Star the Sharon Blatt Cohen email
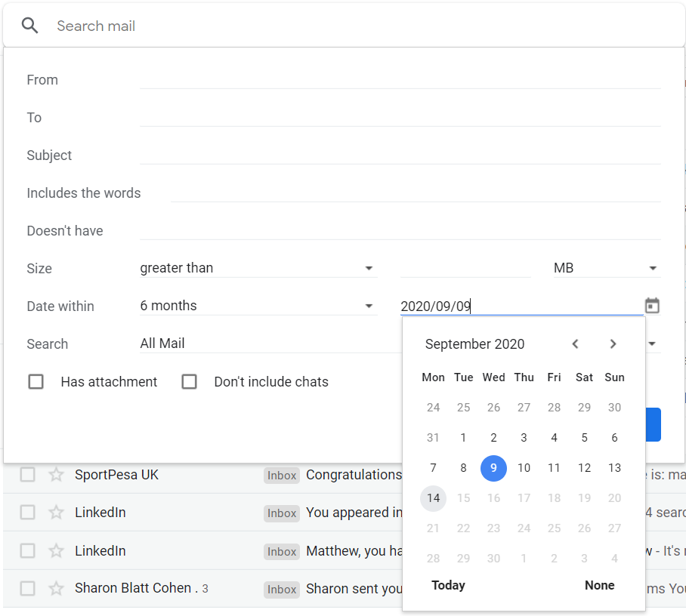Viewport: 686px width, 616px height. 56,589
